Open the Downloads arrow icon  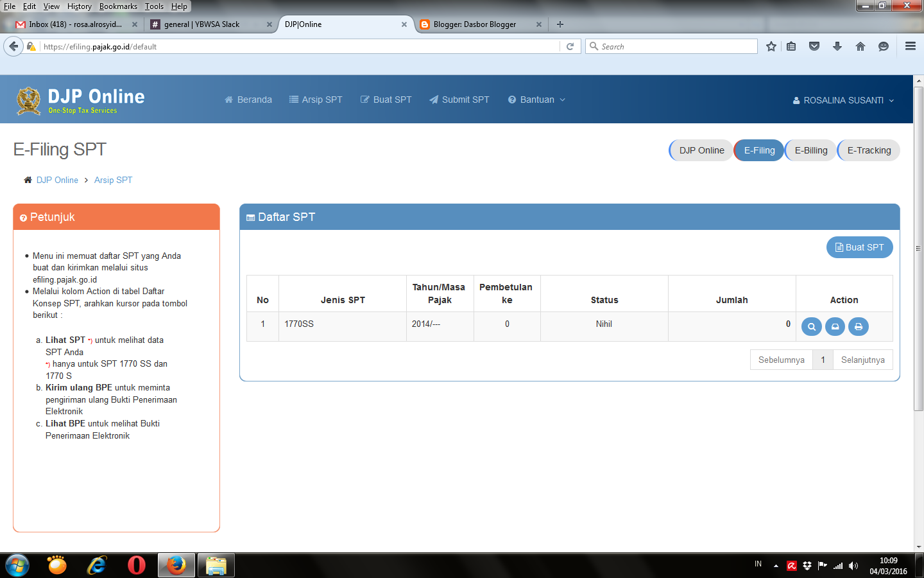point(837,46)
